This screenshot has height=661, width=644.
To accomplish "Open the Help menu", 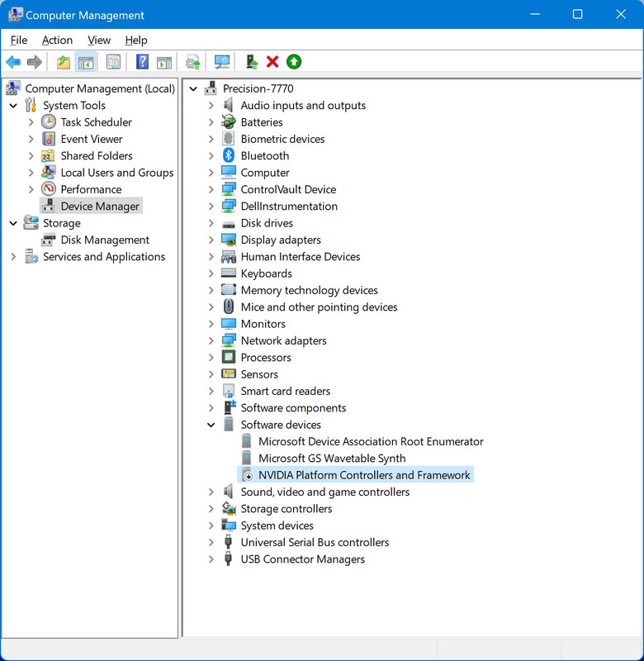I will coord(136,40).
